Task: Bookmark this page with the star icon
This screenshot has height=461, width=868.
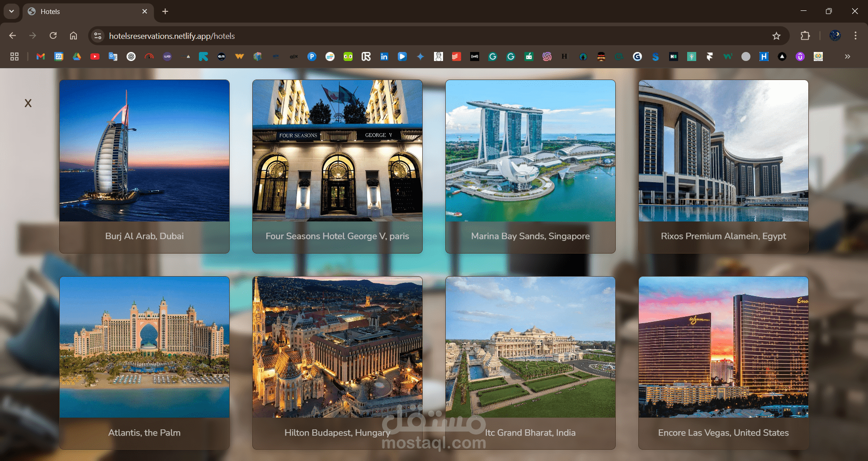Action: [776, 36]
